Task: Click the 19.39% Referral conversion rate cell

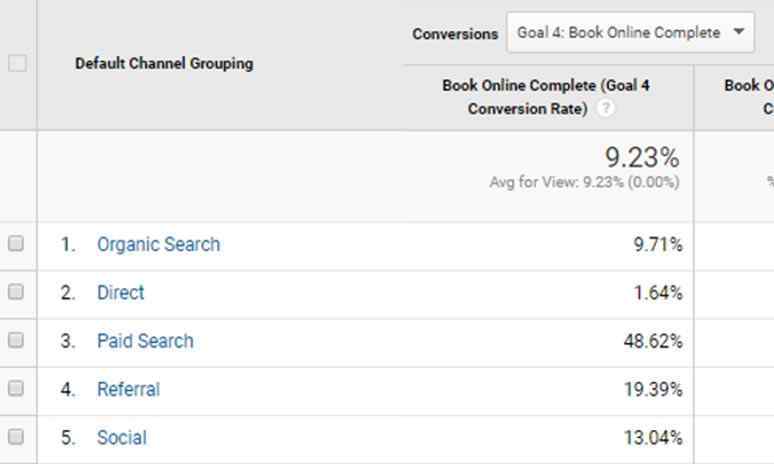Action: (653, 389)
